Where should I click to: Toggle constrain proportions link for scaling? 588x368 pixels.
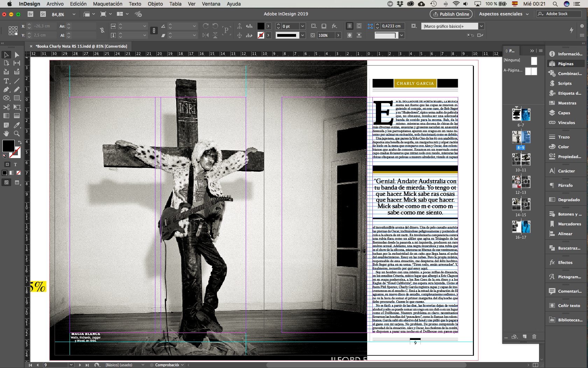[154, 30]
